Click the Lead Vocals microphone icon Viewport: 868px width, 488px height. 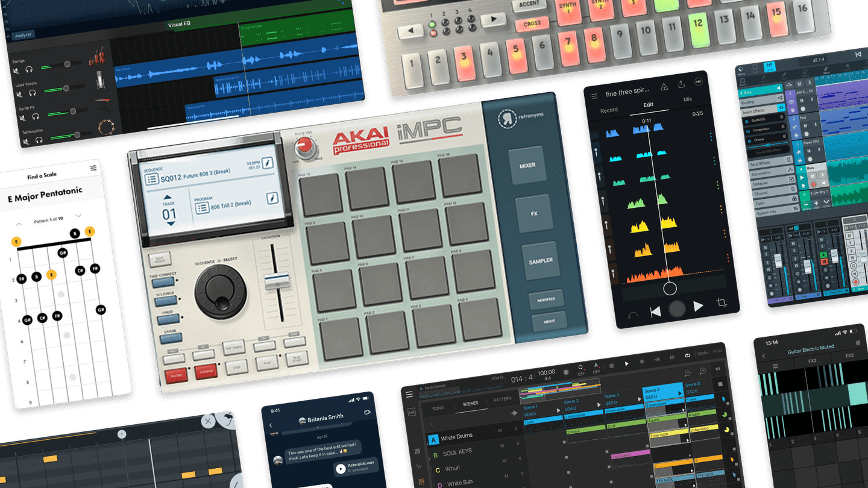pos(100,80)
